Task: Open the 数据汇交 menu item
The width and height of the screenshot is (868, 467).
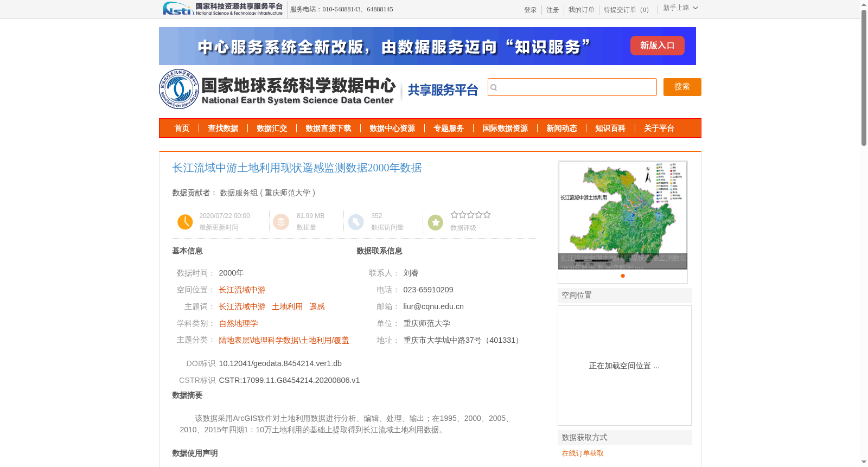Action: [x=272, y=129]
